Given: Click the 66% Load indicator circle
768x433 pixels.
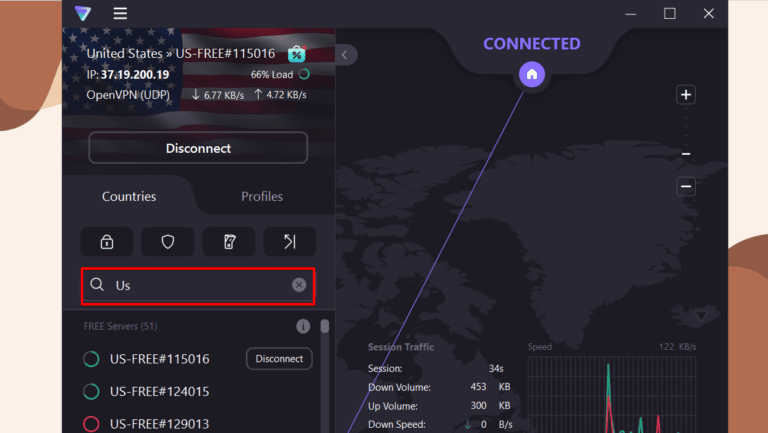Looking at the screenshot, I should click(x=304, y=74).
